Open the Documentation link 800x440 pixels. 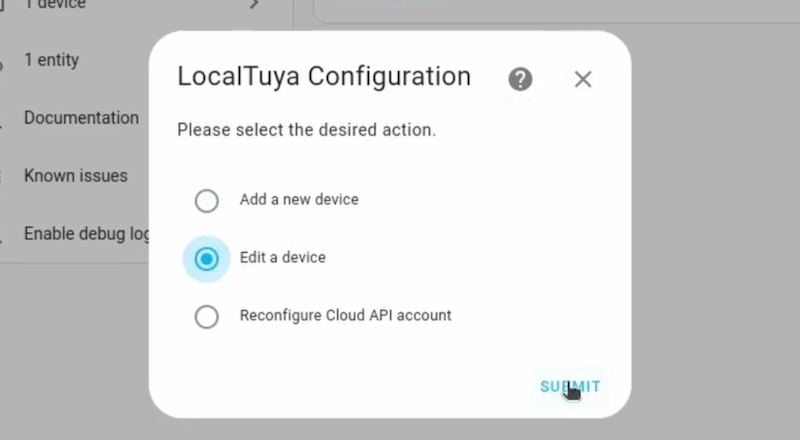(x=81, y=118)
